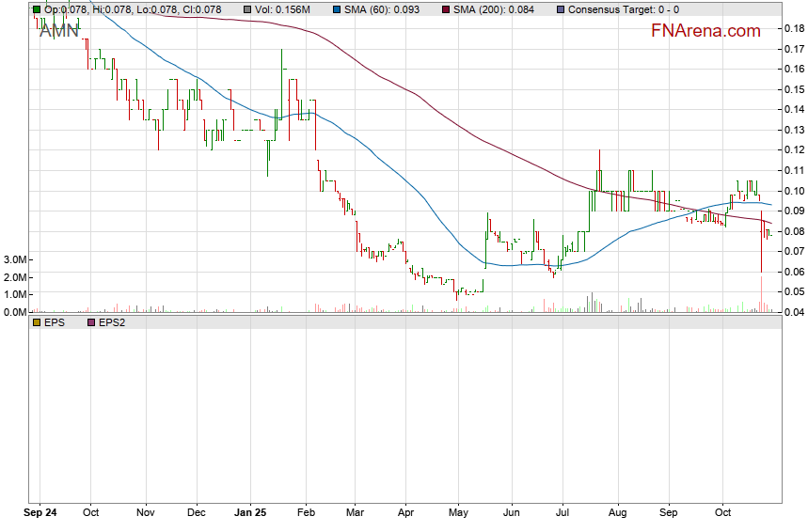Click the EPS2 legend text label
Viewport: 808px width, 532px height.
tap(113, 322)
